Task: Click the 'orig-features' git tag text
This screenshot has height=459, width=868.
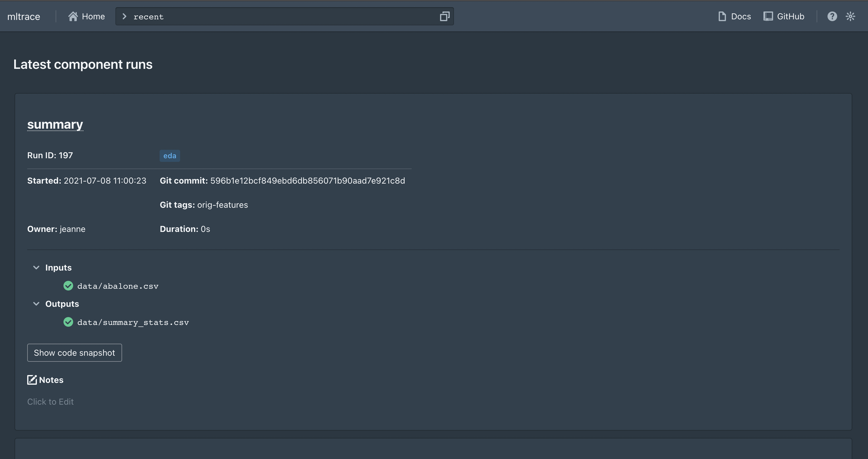Action: 222,205
